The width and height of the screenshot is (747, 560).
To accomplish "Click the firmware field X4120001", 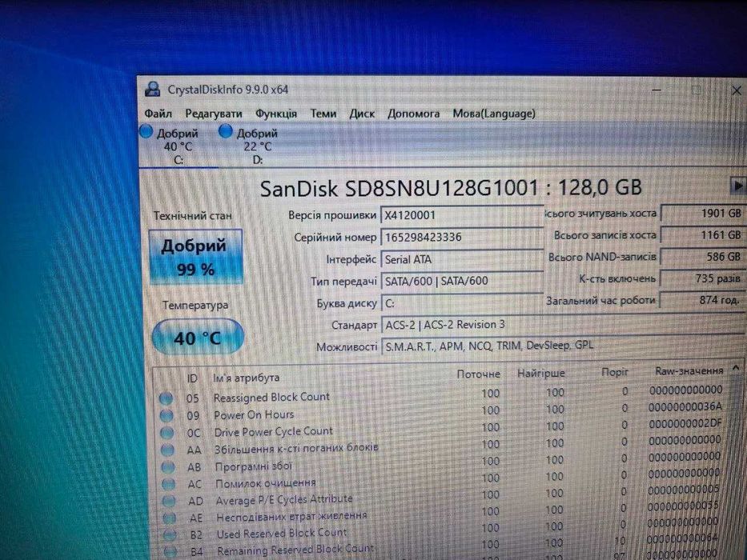I will 462,214.
